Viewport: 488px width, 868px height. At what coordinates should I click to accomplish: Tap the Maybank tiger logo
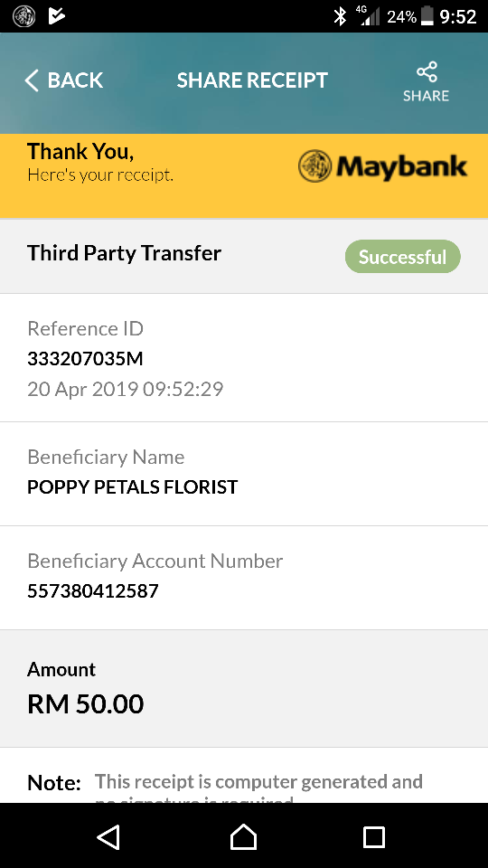click(314, 166)
